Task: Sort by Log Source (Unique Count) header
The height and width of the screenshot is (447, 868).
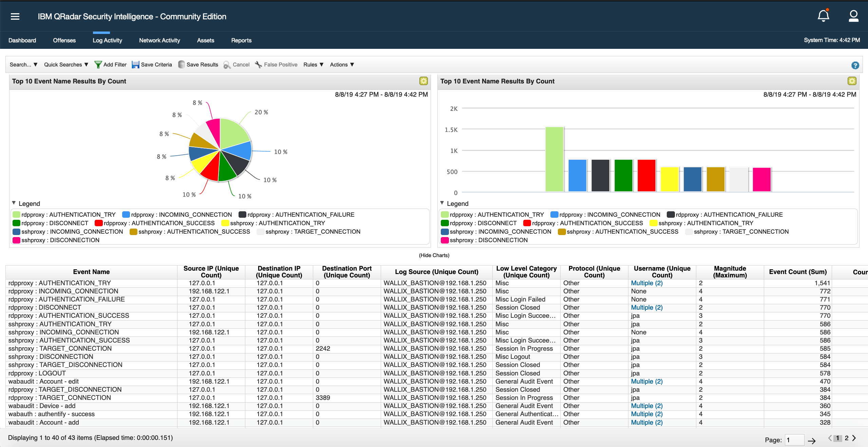Action: [436, 272]
